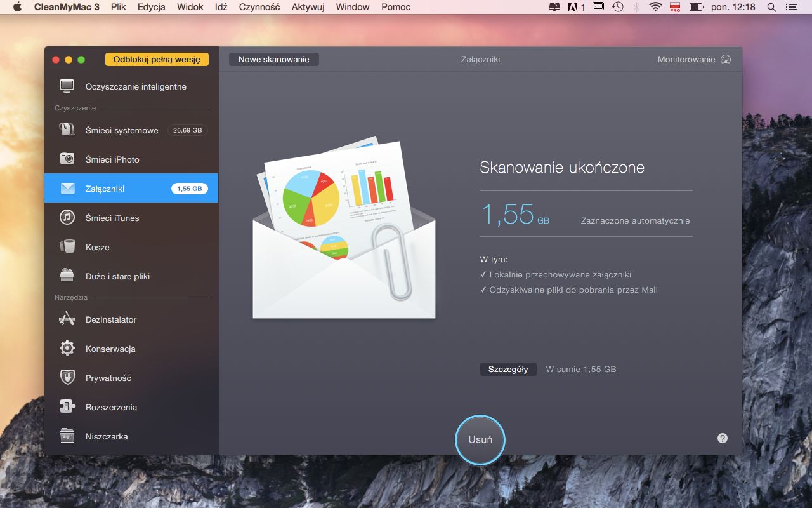Select the Duże i stare pliki box icon
This screenshot has height=508, width=812.
(67, 276)
